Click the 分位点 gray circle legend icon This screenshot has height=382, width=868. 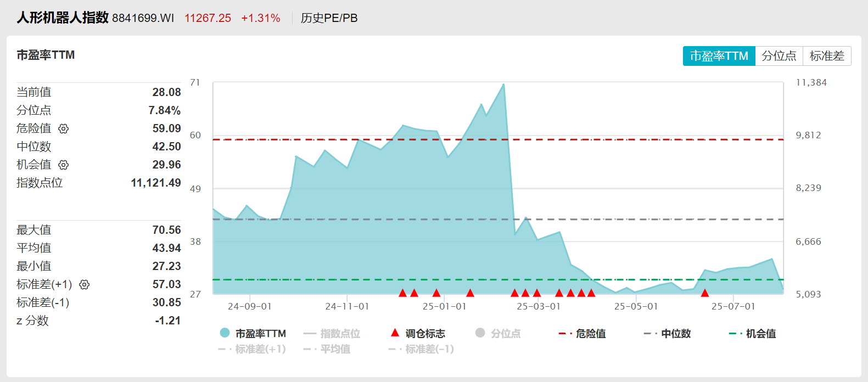pyautogui.click(x=480, y=333)
